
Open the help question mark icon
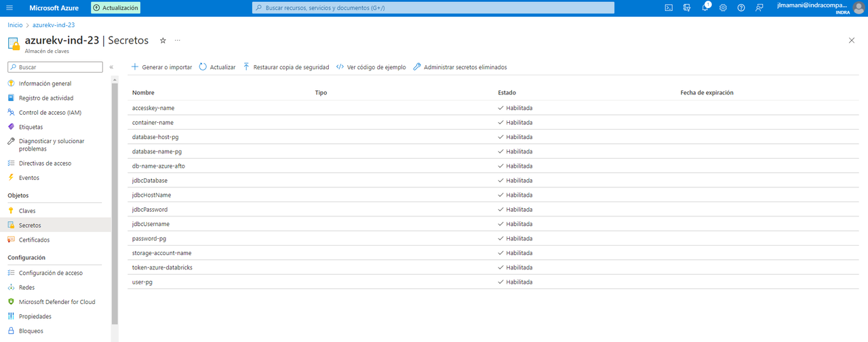pos(741,7)
